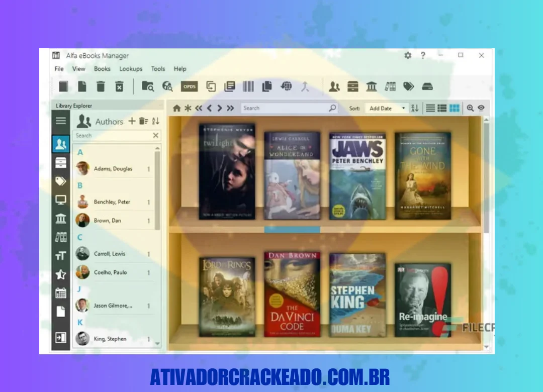This screenshot has height=392, width=543.
Task: Click the trash delete icon
Action: click(x=101, y=86)
